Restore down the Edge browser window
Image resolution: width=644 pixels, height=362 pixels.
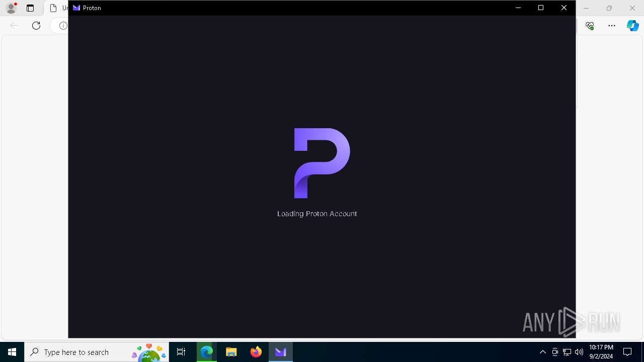(x=609, y=8)
